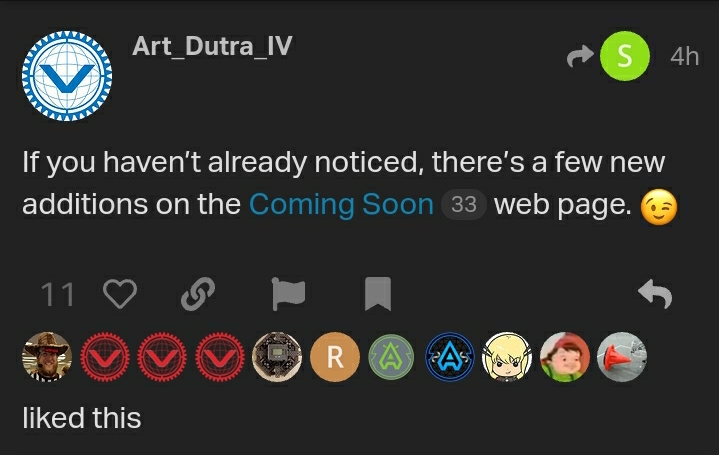Open green A logo avatar

[392, 357]
